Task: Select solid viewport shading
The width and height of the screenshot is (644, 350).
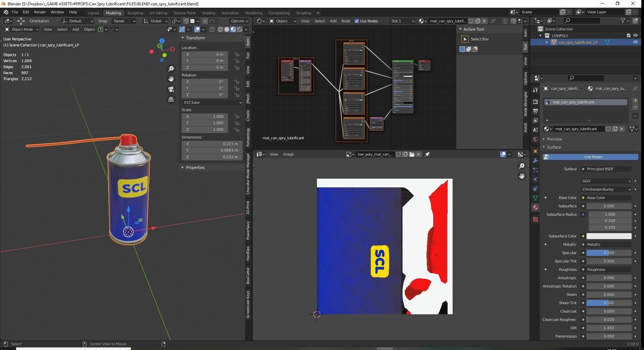Action: (x=227, y=29)
